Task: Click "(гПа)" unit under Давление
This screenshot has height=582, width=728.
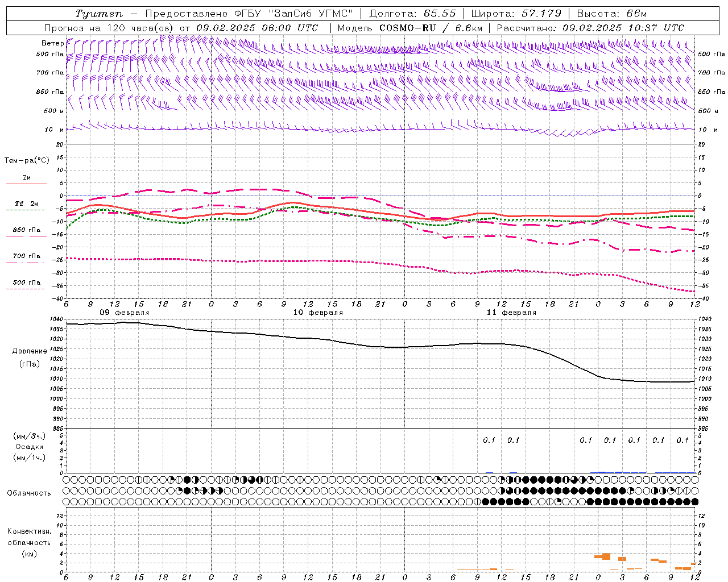Action: pos(30,364)
